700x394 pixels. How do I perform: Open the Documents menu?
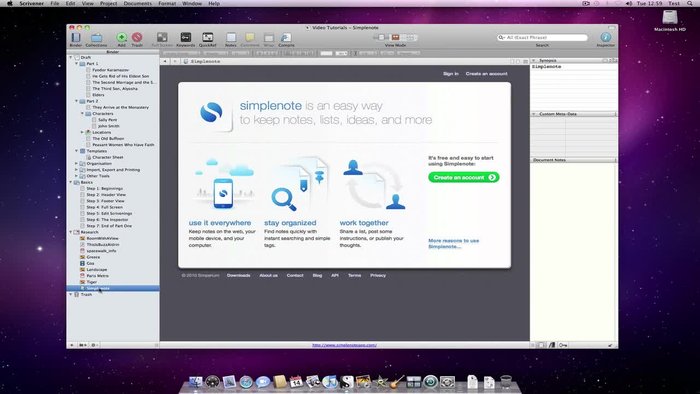point(138,4)
